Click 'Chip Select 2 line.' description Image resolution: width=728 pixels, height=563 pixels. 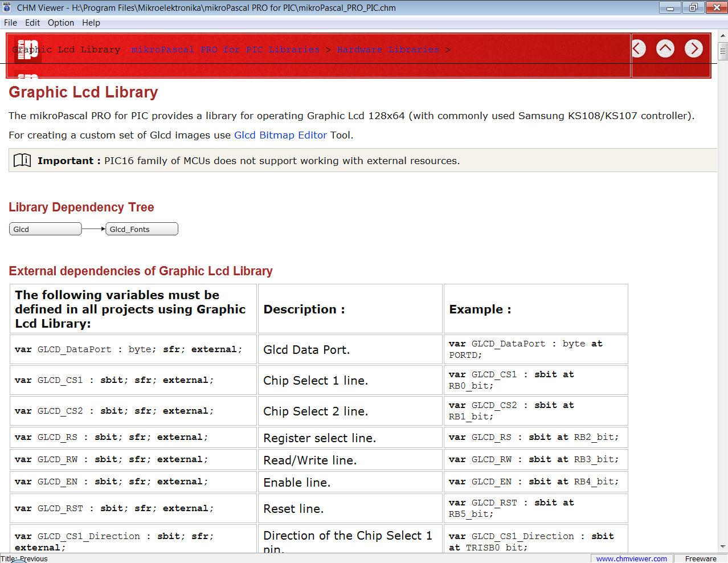tap(350, 411)
